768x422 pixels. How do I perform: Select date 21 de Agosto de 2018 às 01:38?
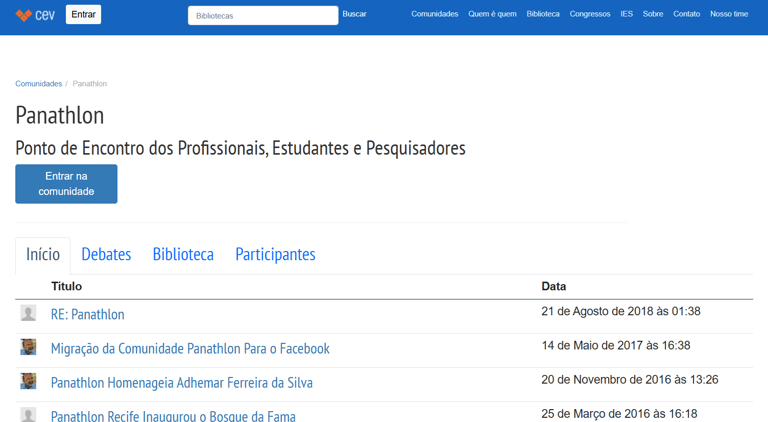tap(621, 311)
